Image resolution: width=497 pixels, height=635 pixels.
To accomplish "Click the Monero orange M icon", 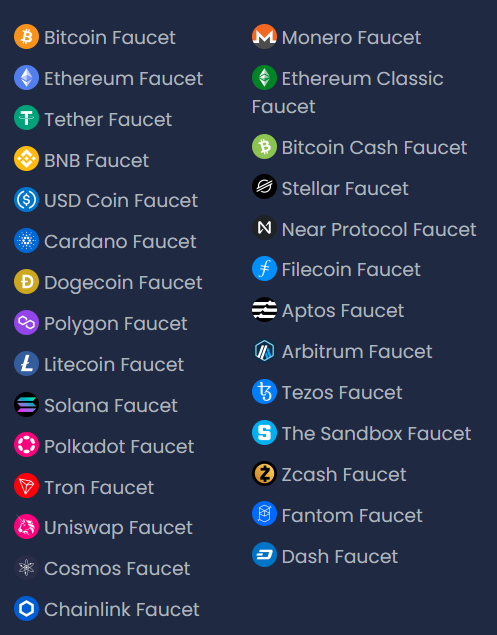I will (264, 37).
